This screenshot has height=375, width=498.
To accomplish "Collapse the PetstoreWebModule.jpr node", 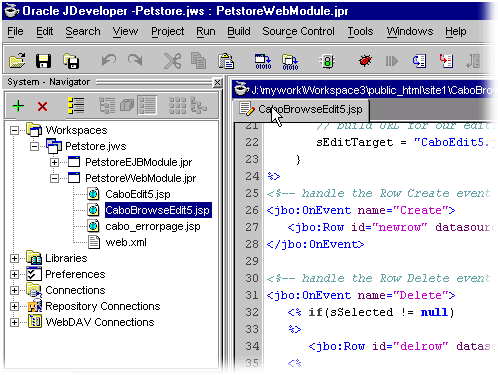I will point(54,178).
